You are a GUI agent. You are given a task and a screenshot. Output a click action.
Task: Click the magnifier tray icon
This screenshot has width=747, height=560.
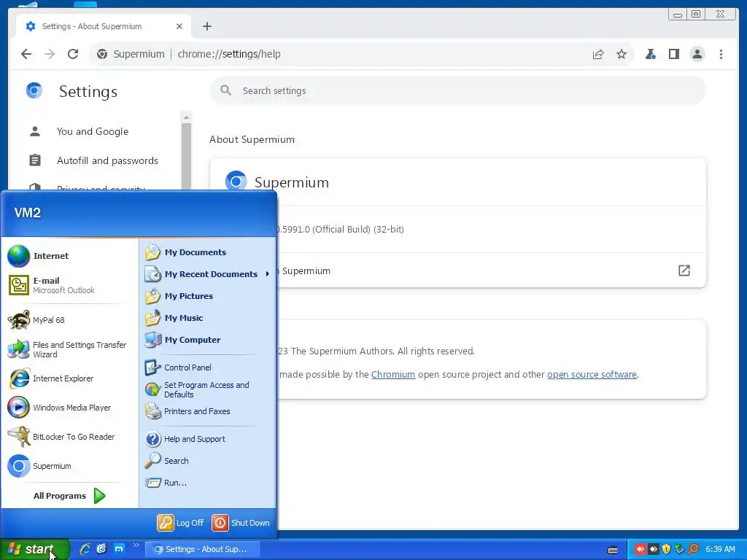(693, 550)
